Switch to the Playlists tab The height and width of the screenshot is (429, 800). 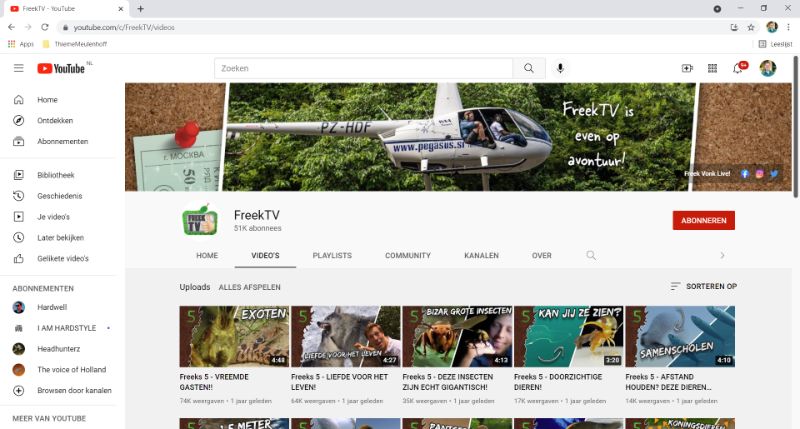332,255
